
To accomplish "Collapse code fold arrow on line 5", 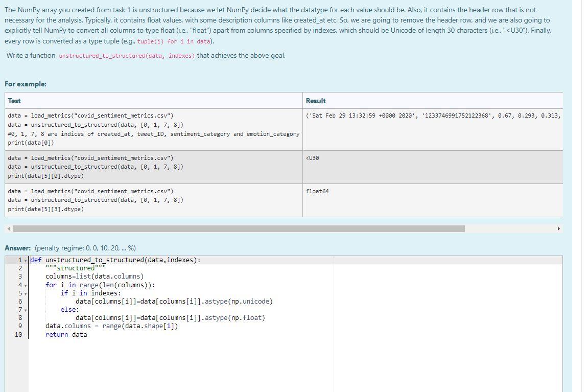I will click(x=26, y=293).
